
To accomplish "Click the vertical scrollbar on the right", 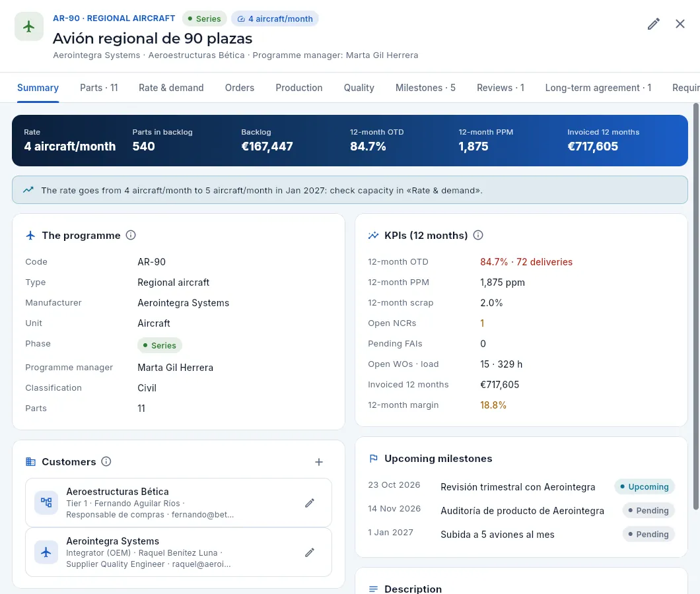I will tap(696, 306).
